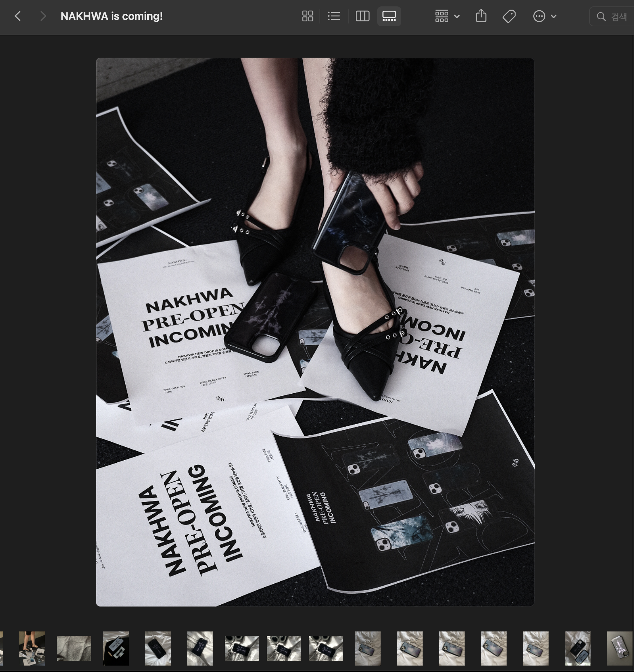Select the last thumbnail with marbled case
The height and width of the screenshot is (672, 634).
[x=620, y=648]
